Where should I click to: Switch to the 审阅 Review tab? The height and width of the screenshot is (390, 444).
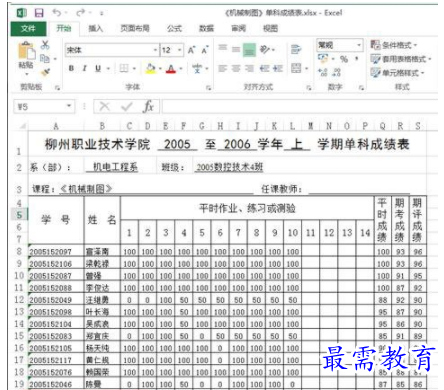238,29
